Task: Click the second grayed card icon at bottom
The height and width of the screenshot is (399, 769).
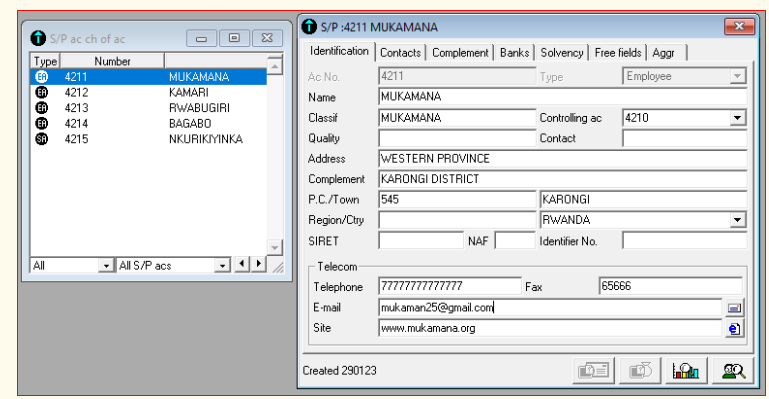Action: 640,371
